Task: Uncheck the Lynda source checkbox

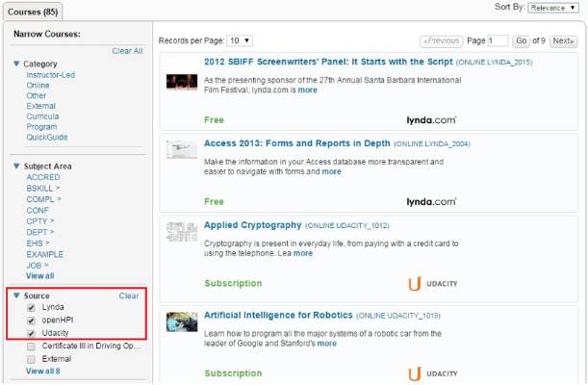Action: click(x=33, y=307)
